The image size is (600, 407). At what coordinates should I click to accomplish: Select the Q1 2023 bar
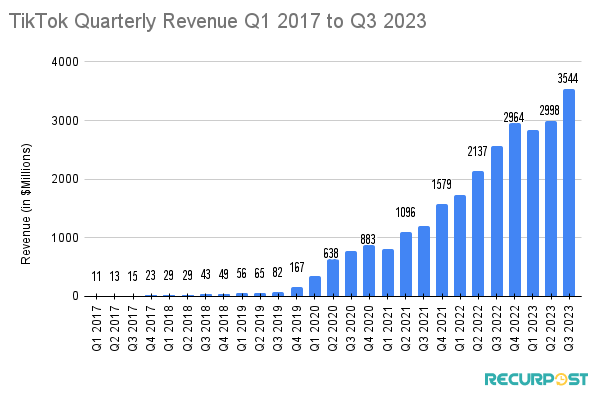coord(533,213)
